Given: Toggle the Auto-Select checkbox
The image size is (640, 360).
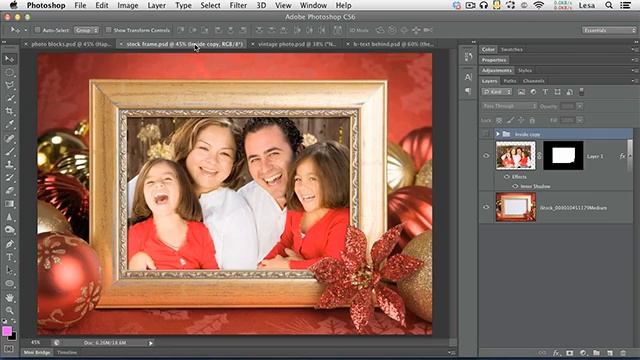Looking at the screenshot, I should click(x=38, y=30).
